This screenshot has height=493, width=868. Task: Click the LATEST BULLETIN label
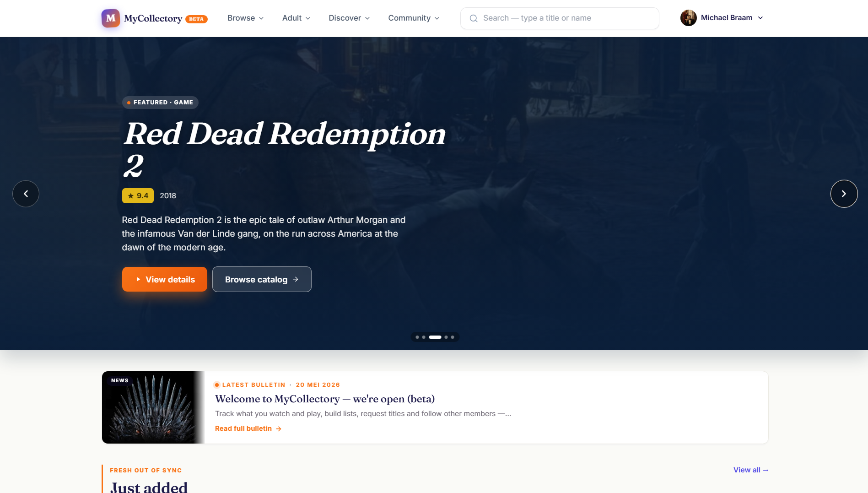[254, 385]
